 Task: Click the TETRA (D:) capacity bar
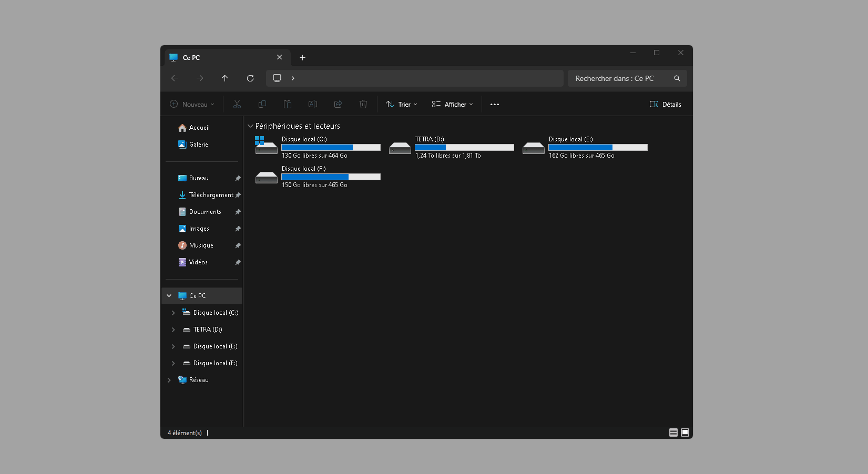tap(464, 148)
